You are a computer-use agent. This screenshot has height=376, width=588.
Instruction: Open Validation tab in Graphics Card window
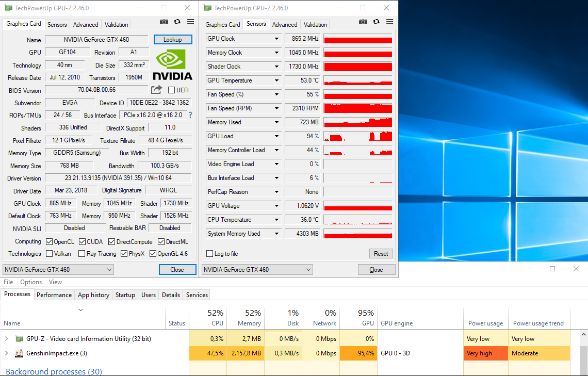[116, 25]
